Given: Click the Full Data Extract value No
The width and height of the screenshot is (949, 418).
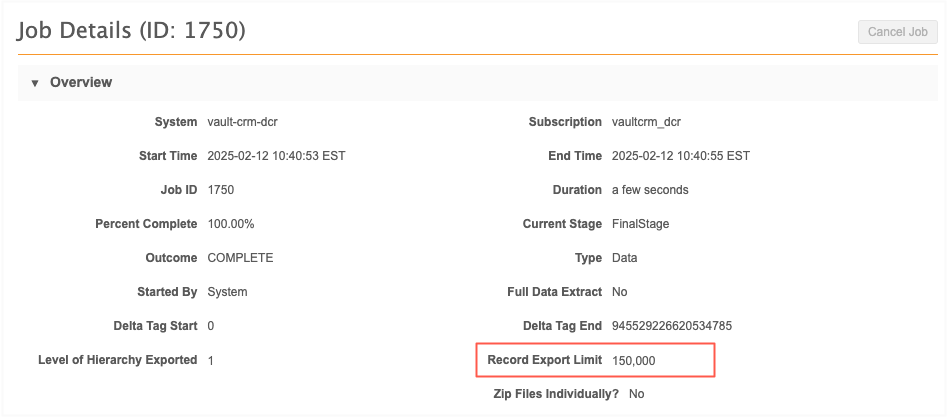Looking at the screenshot, I should tap(620, 292).
